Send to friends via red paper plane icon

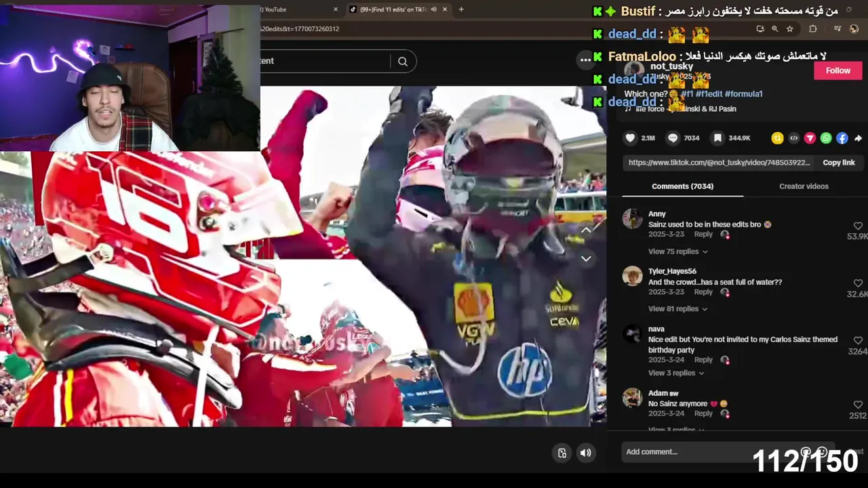click(810, 138)
